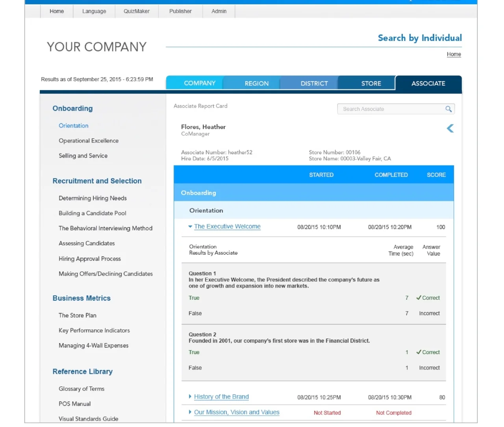Open Glossary of Terms
The width and height of the screenshot is (504, 427).
pos(82,389)
